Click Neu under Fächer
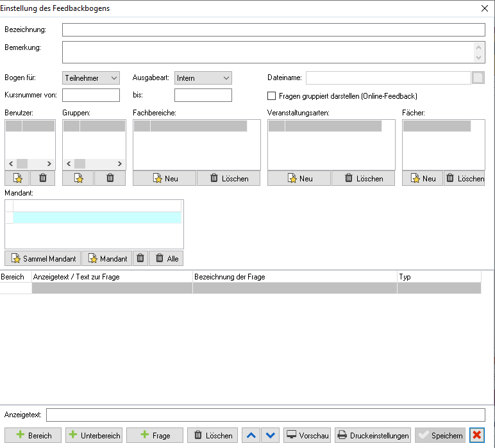This screenshot has width=495, height=448. click(x=423, y=178)
